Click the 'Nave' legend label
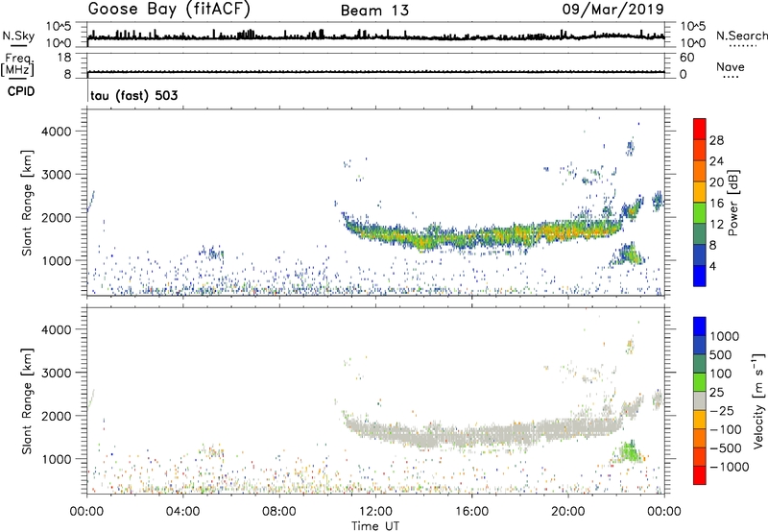The image size is (768, 532). point(731,67)
